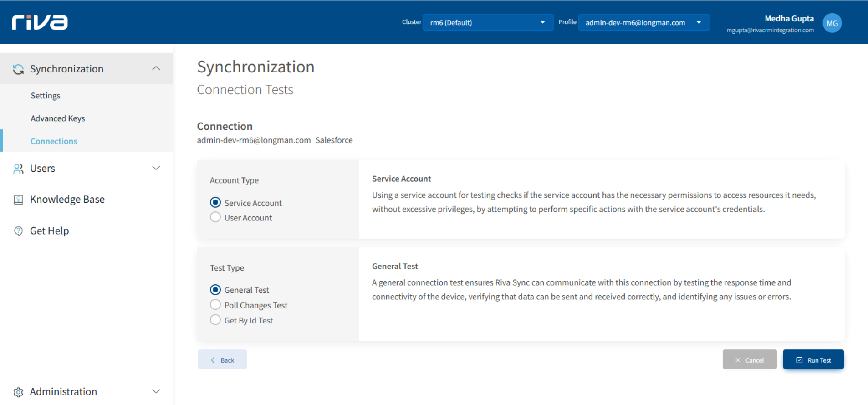Click the admin-dev-rm6@longman.com_Salesforce connection name
This screenshot has width=868, height=405.
(275, 140)
